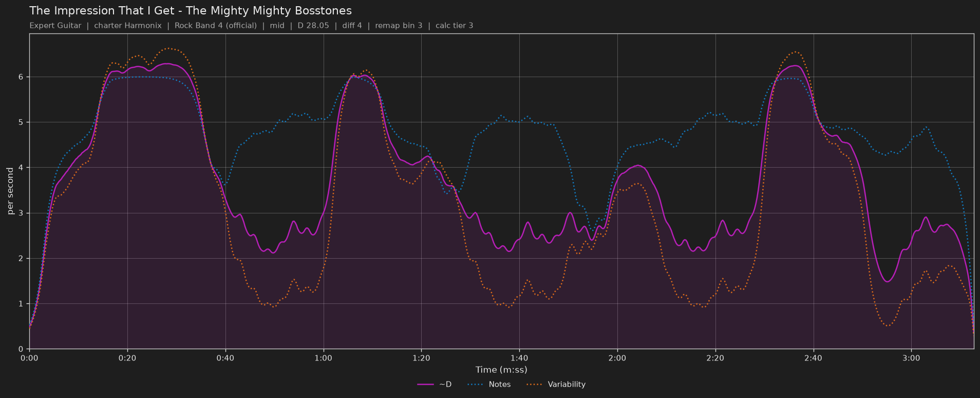Screen dimensions: 980x398
Task: Select the 'mid' label in the subtitle
Action: [x=277, y=26]
